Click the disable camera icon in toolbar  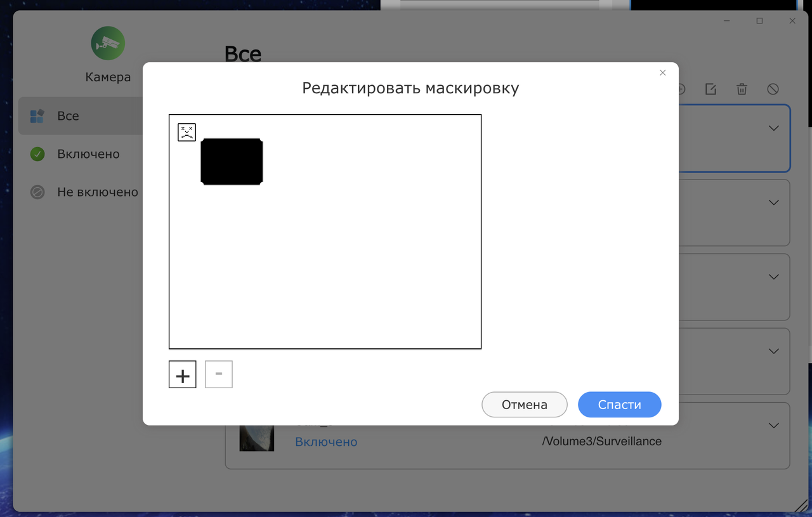(773, 89)
